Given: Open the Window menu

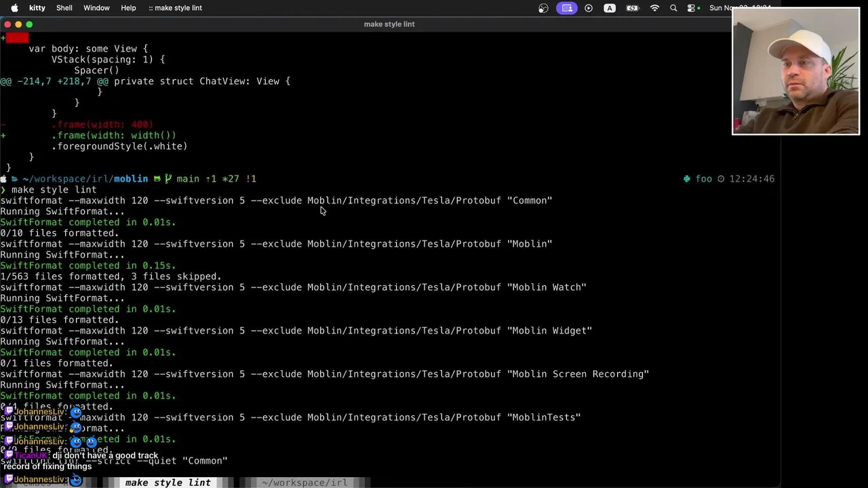Looking at the screenshot, I should pyautogui.click(x=96, y=8).
